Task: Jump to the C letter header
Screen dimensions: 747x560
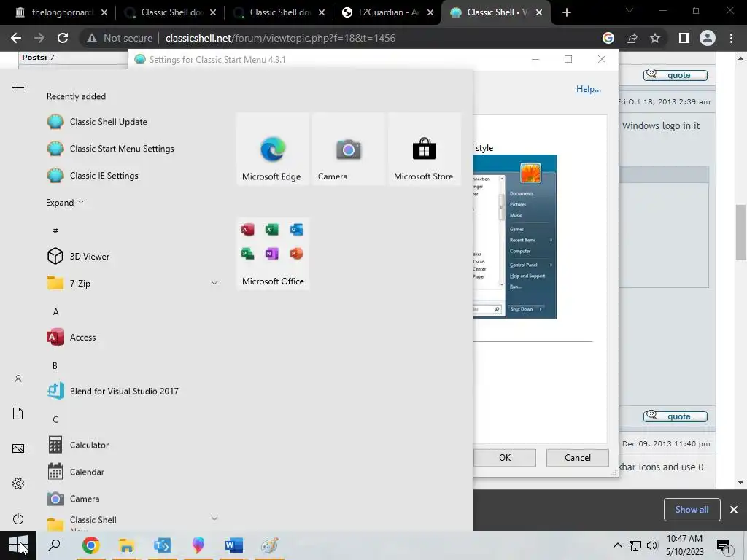Action: pyautogui.click(x=55, y=419)
